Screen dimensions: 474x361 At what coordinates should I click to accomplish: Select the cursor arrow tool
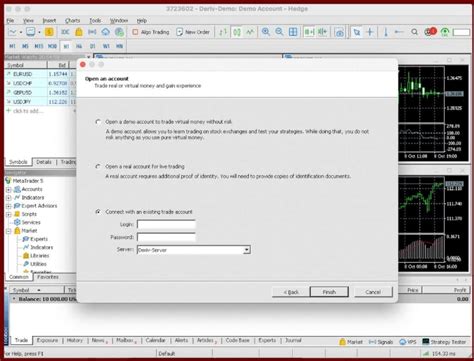(357, 32)
